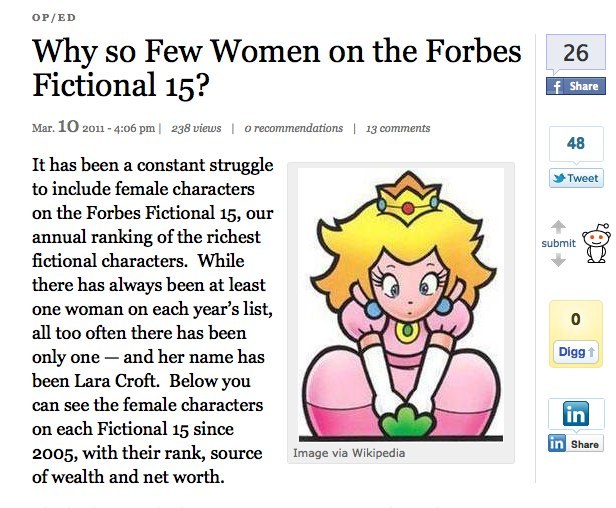Click the tweet count bubble showing 48
616x508 pixels.
575,144
